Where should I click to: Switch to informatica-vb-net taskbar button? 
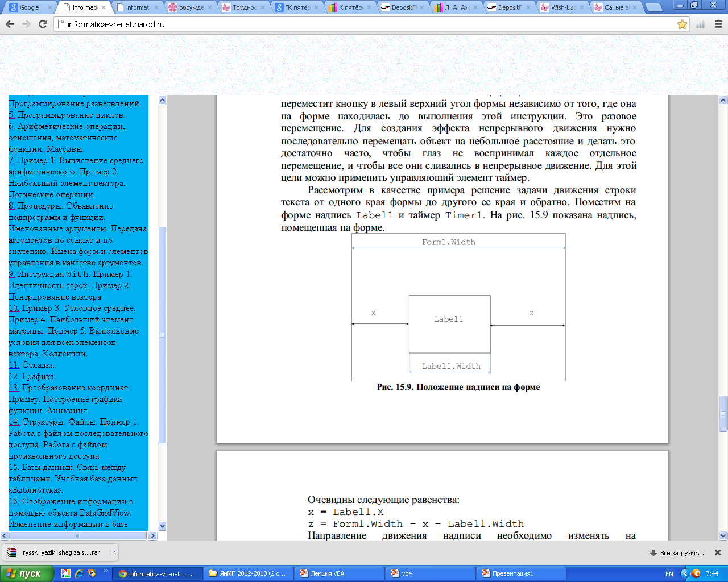click(157, 573)
